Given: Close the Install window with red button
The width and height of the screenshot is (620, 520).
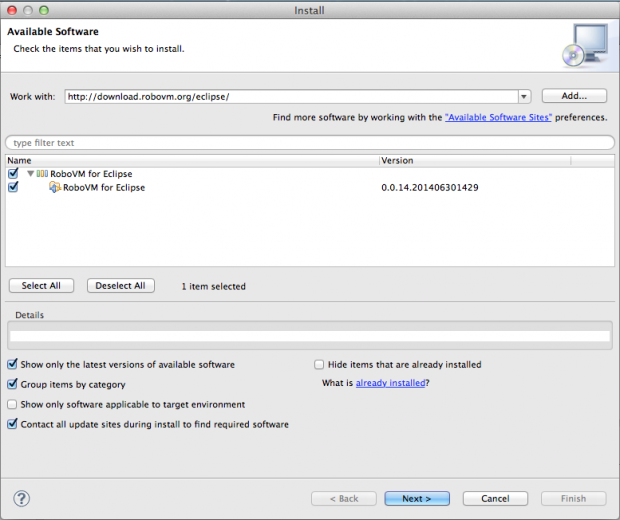Looking at the screenshot, I should (x=12, y=10).
